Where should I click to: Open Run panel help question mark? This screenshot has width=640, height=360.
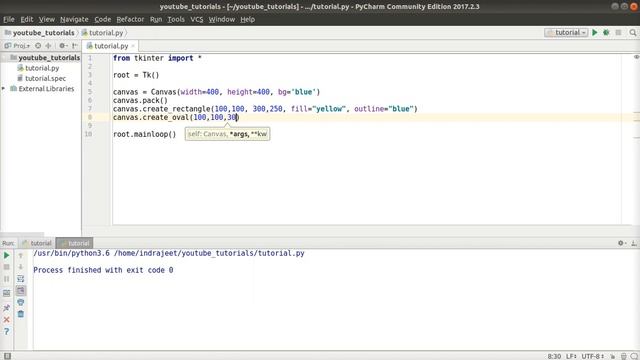[7, 331]
